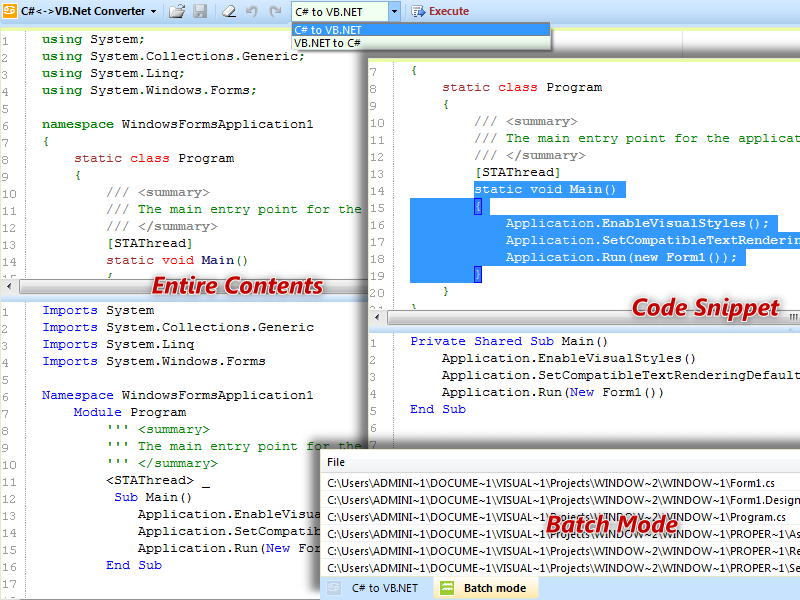This screenshot has height=600, width=800.
Task: Switch to the C# to VB.NET bottom tab
Action: point(384,588)
